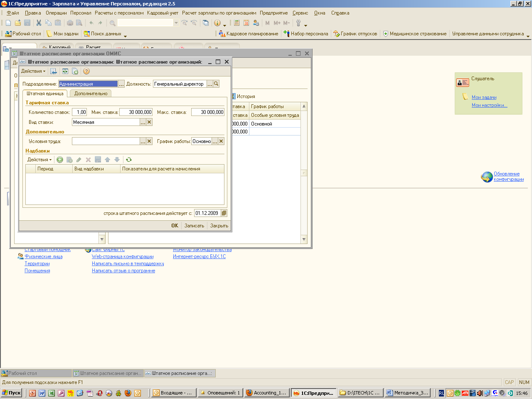Viewport: 532px width, 399px height.
Task: Click the Info help icon in main toolbar
Action: (217, 23)
